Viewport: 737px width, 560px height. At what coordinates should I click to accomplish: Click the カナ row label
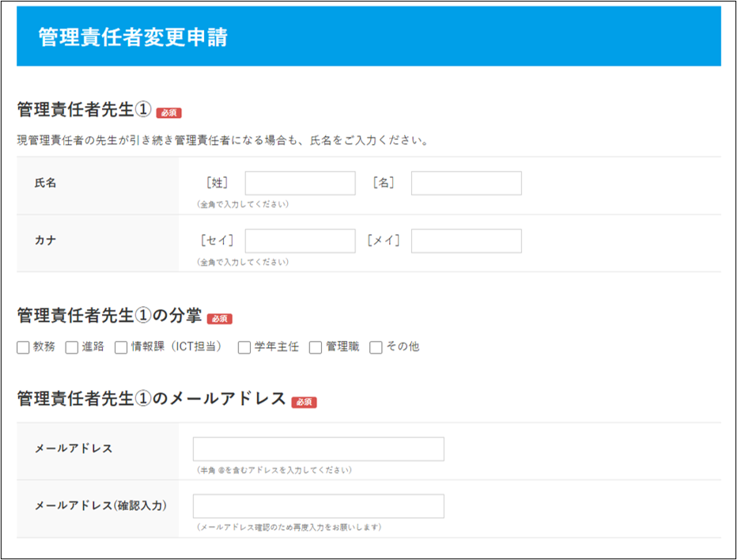click(46, 240)
